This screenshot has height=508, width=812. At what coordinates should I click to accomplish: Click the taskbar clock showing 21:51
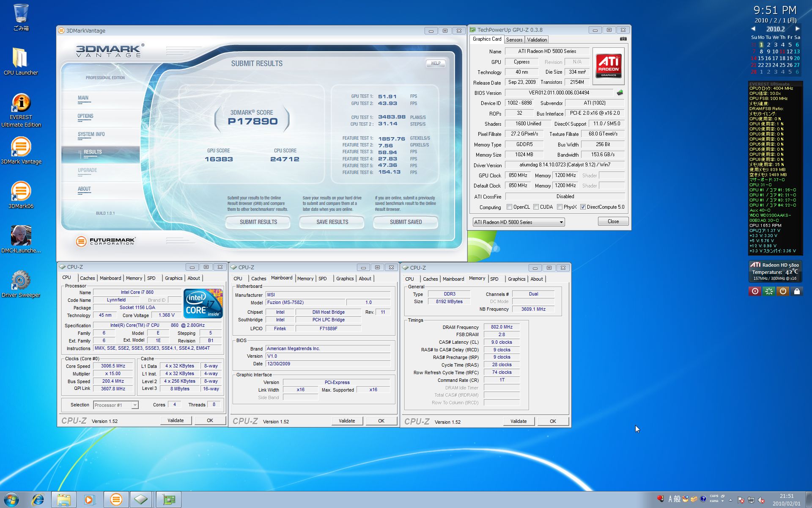786,500
